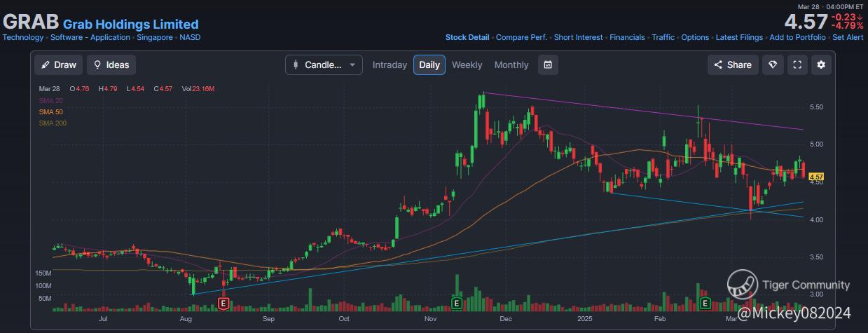
Task: Open chart settings gear
Action: pyautogui.click(x=821, y=64)
